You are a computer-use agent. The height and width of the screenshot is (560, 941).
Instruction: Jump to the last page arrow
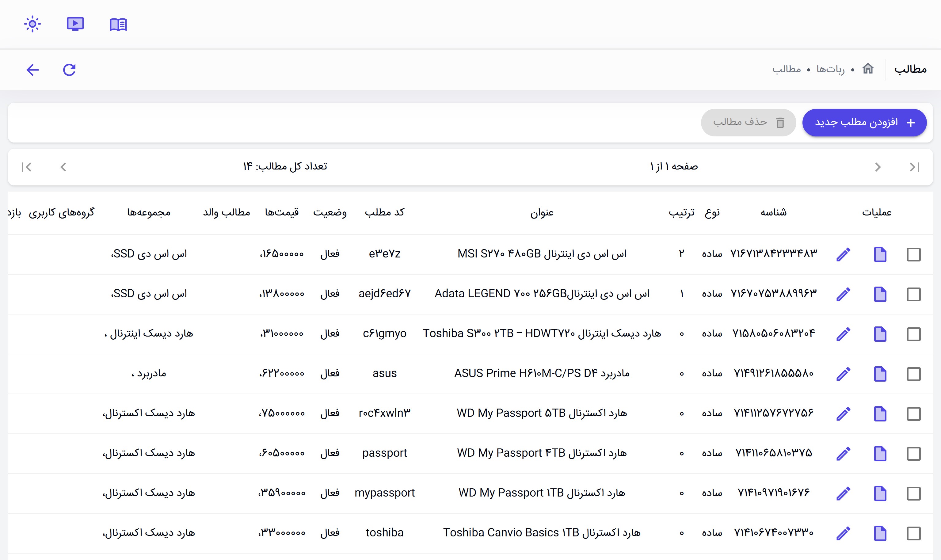click(26, 167)
